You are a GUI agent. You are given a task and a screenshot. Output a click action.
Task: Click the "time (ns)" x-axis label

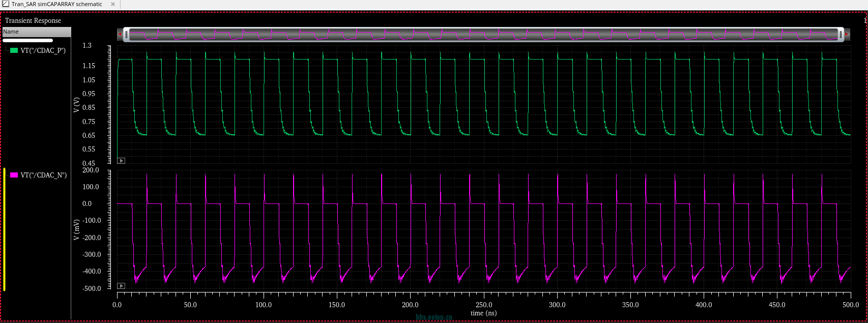pyautogui.click(x=483, y=313)
